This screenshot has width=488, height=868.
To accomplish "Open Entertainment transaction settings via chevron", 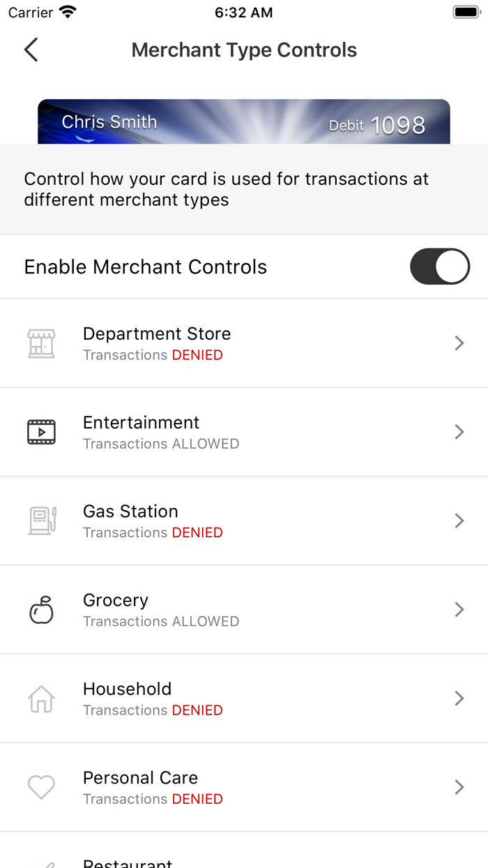I will click(459, 431).
